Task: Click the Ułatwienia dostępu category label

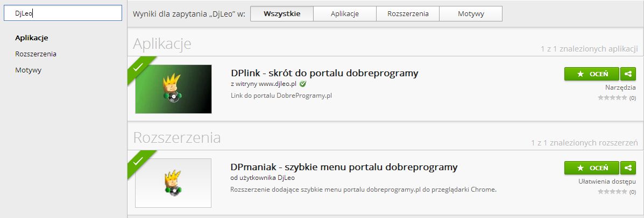Action: (x=607, y=181)
